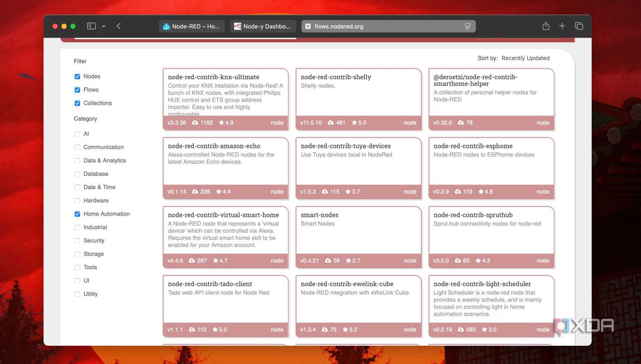
Task: Click star rating icon on esphome card
Action: point(481,191)
